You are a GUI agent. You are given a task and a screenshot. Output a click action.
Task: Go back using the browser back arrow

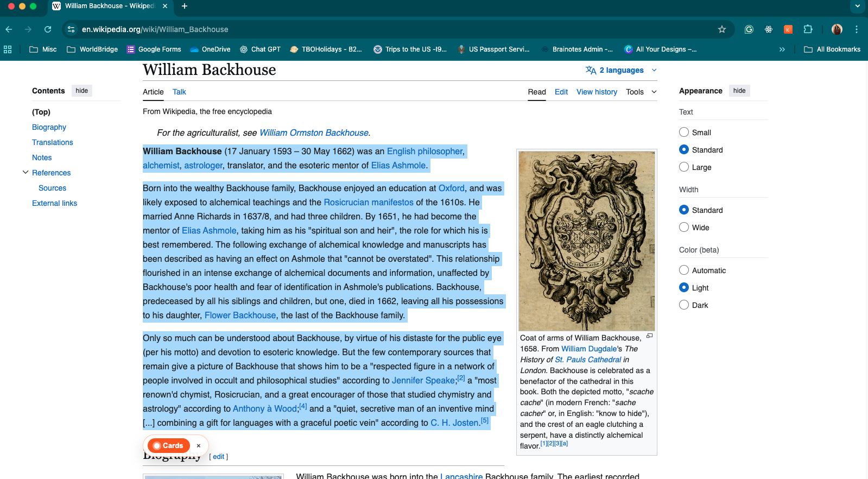click(9, 29)
